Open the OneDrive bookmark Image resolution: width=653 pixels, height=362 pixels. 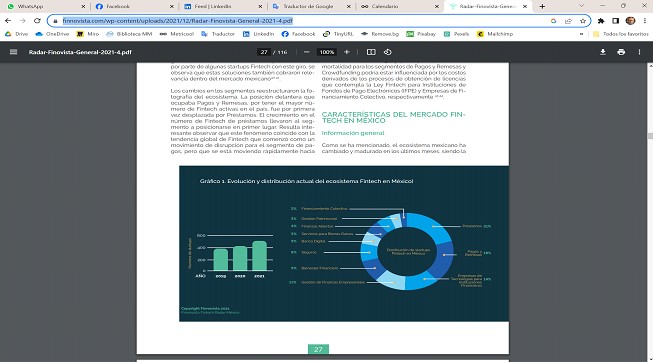(x=52, y=34)
